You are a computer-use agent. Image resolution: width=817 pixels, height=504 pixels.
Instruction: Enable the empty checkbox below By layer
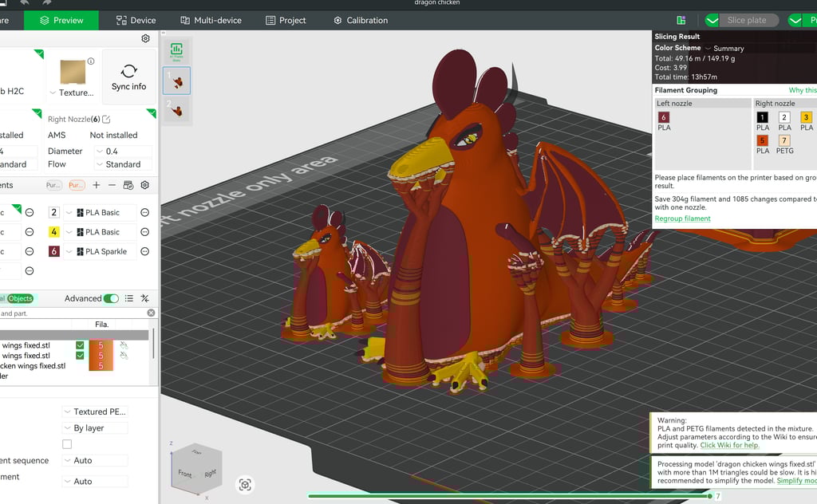(67, 444)
